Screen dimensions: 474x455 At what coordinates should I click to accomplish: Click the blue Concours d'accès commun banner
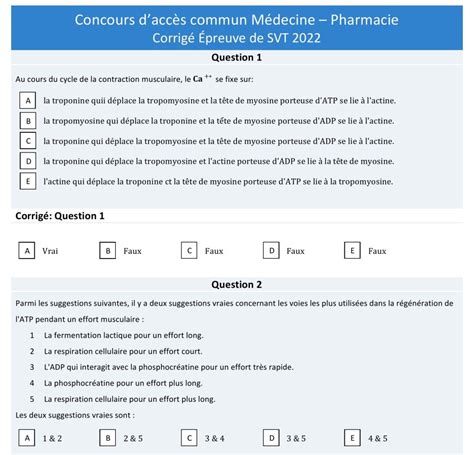click(x=237, y=28)
